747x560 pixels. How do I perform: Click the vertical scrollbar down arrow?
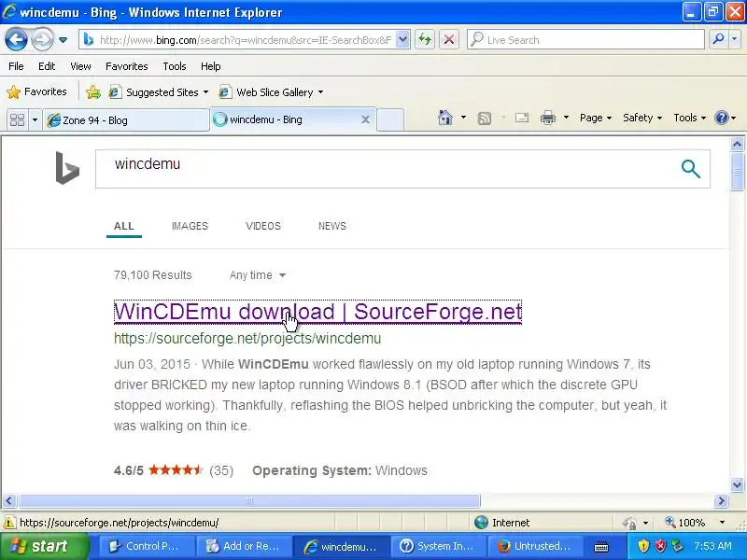point(737,485)
